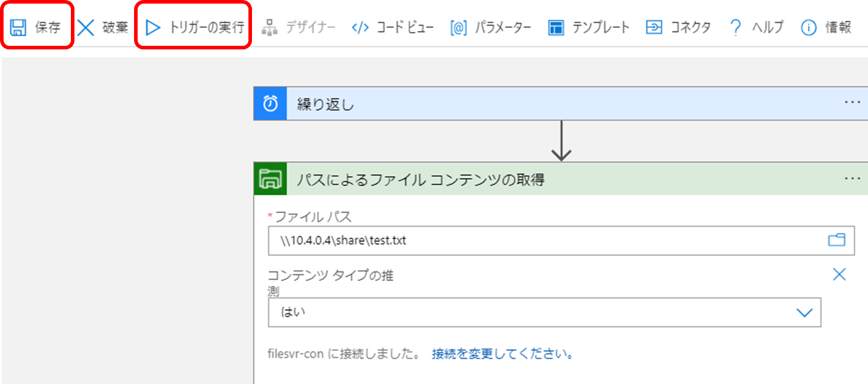Click the コンテンツ タイプの推測 label
Viewport: 868px width, 384px height.
pyautogui.click(x=331, y=283)
